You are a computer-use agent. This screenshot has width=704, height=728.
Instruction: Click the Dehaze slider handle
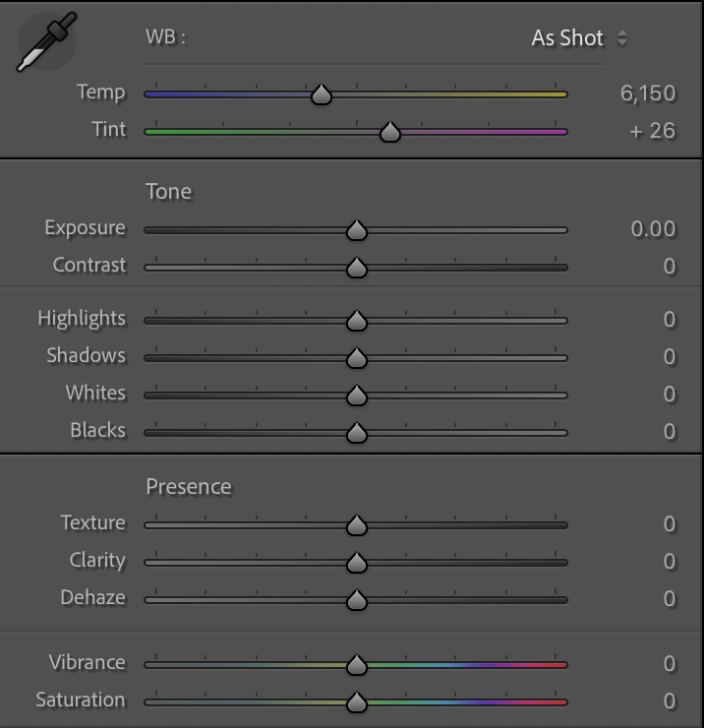[357, 600]
